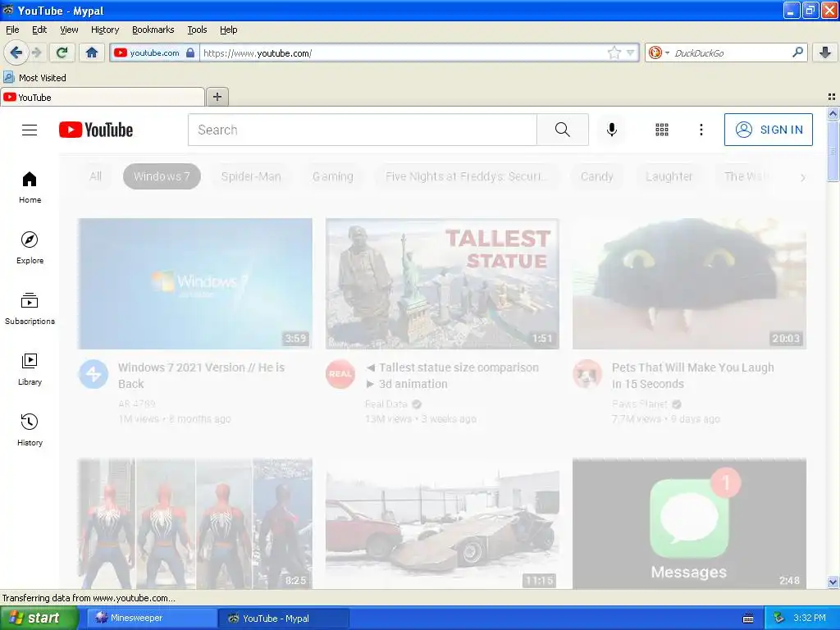Click the browser forward arrow
The height and width of the screenshot is (630, 840).
click(36, 52)
